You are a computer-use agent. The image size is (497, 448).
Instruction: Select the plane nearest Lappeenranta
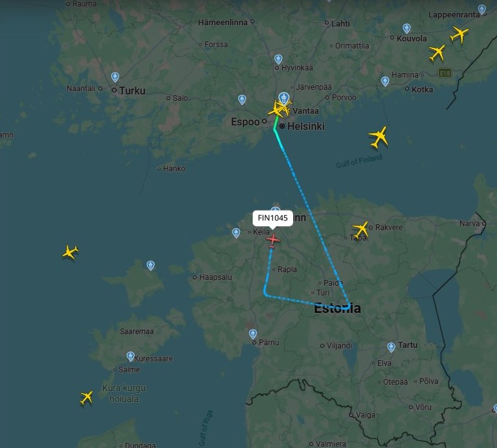coord(459,34)
